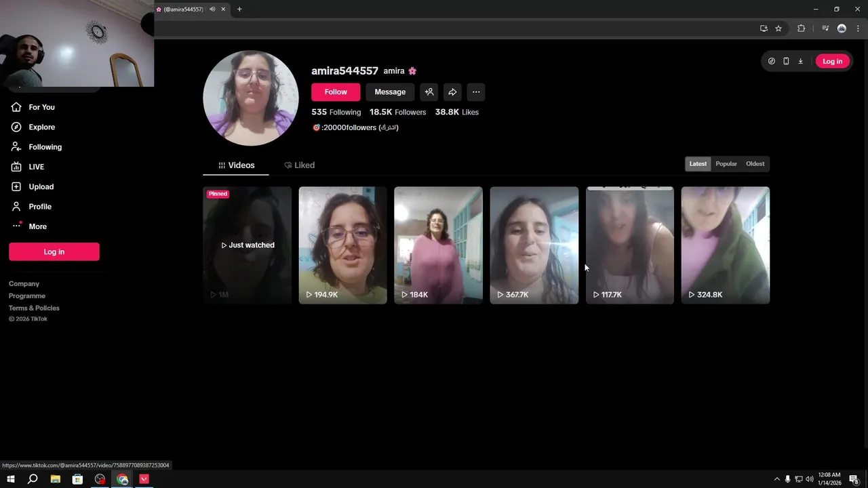Viewport: 868px width, 488px height.
Task: Open the Valorant taskbar icon
Action: tap(144, 479)
